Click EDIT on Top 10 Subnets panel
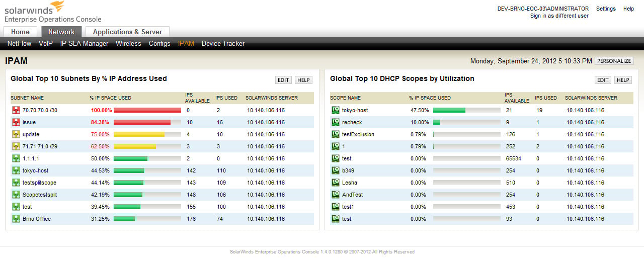 click(283, 80)
